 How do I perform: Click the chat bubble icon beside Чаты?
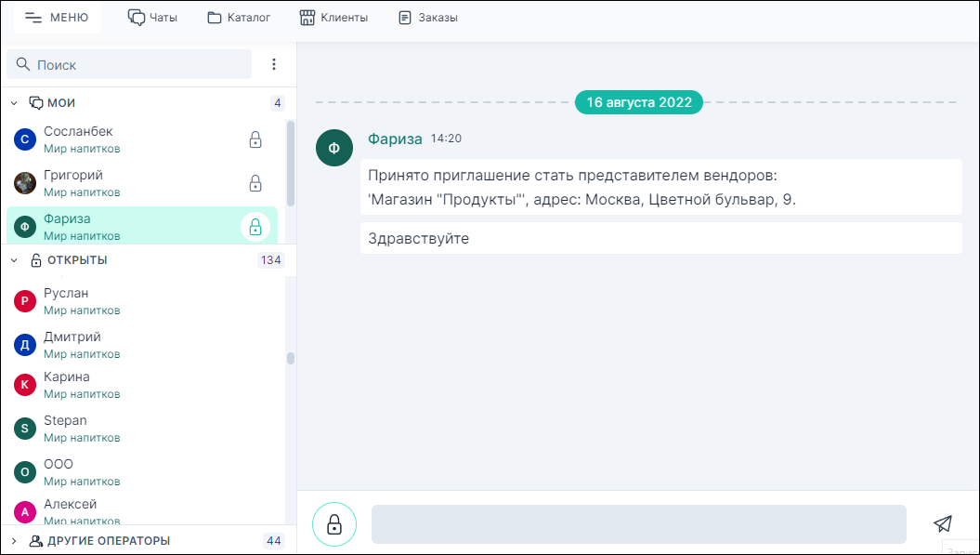pyautogui.click(x=134, y=16)
